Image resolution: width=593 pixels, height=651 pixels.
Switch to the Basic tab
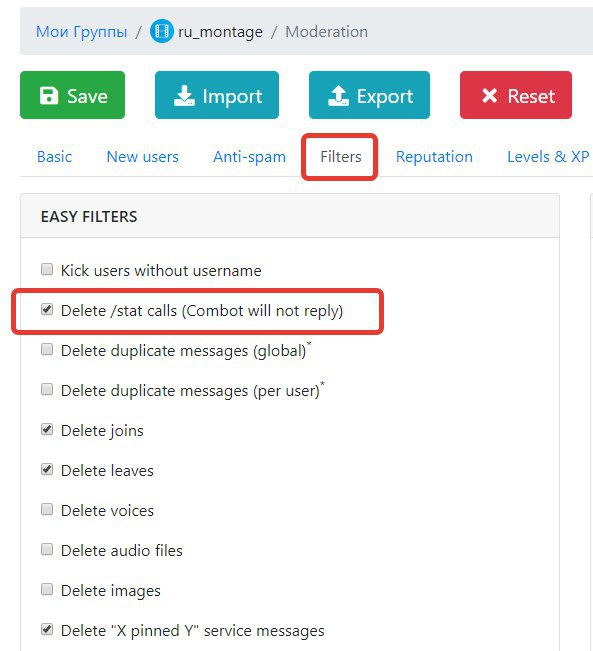click(x=54, y=157)
